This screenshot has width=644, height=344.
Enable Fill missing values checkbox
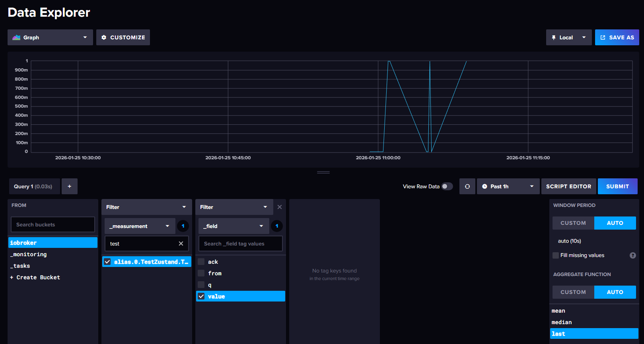[556, 255]
